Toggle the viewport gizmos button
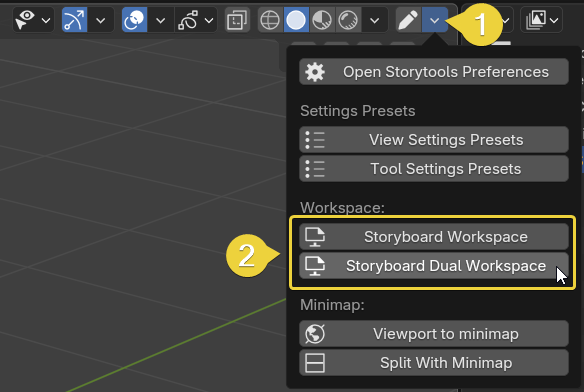 coord(74,20)
